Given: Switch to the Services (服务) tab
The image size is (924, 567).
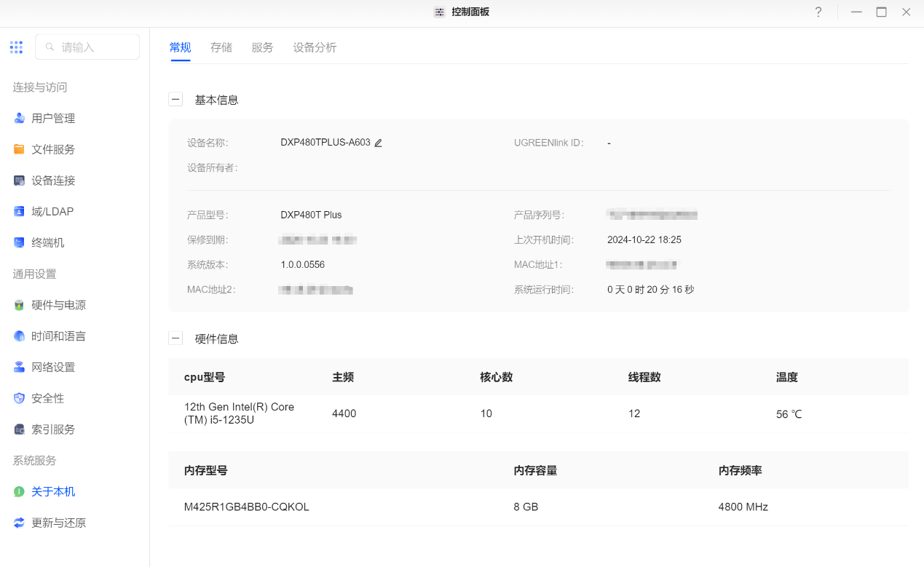Looking at the screenshot, I should (x=262, y=47).
